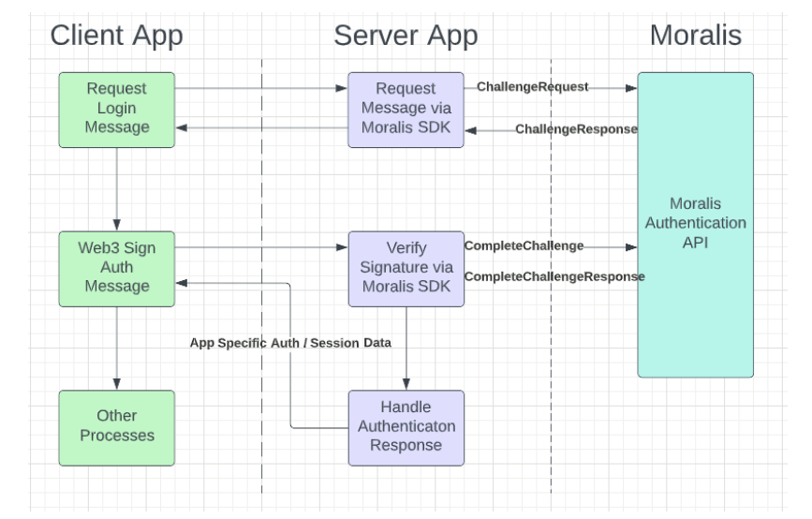Select the Request Login Message box

click(x=116, y=110)
